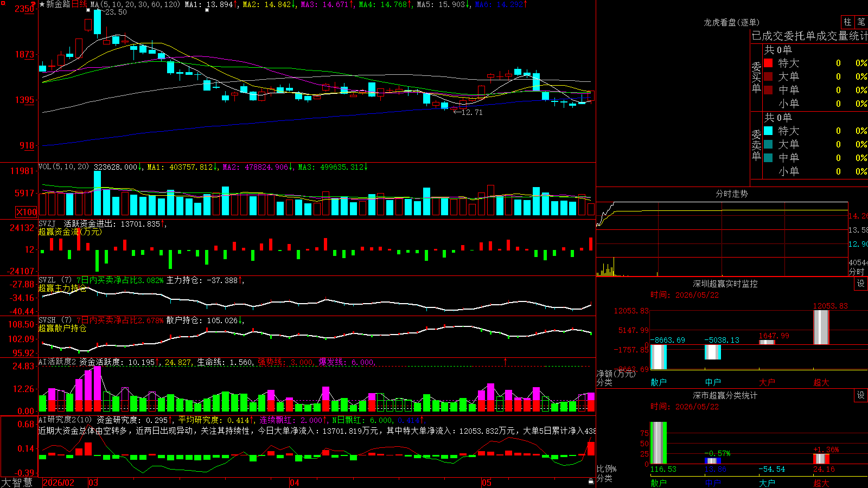Screen dimensions: 868x488
Task: Click the 超大 bar showing 12053.83
Action: point(821,327)
